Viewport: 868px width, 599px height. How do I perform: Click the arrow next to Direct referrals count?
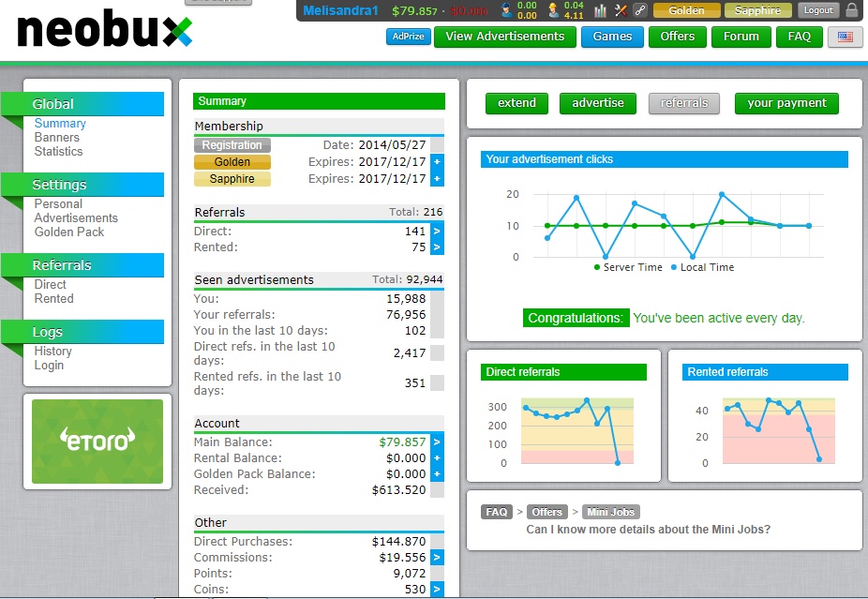coord(437,231)
